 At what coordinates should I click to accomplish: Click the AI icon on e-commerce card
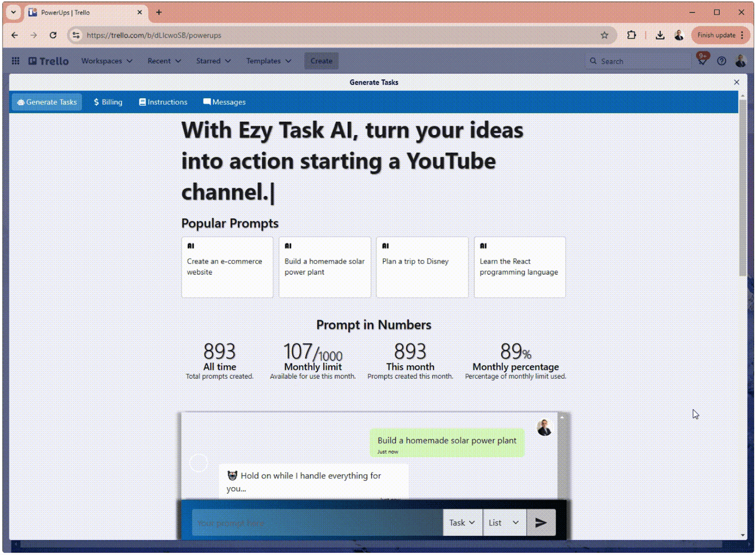[191, 246]
